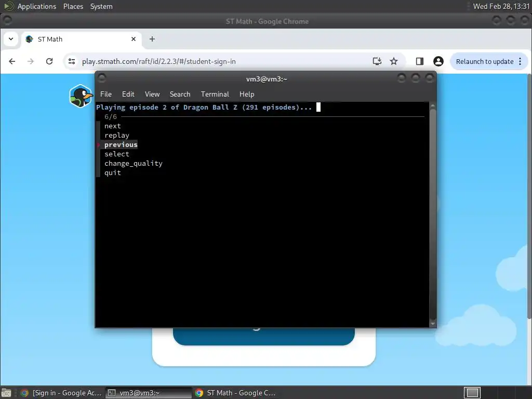Open the Terminal menu

(x=215, y=95)
